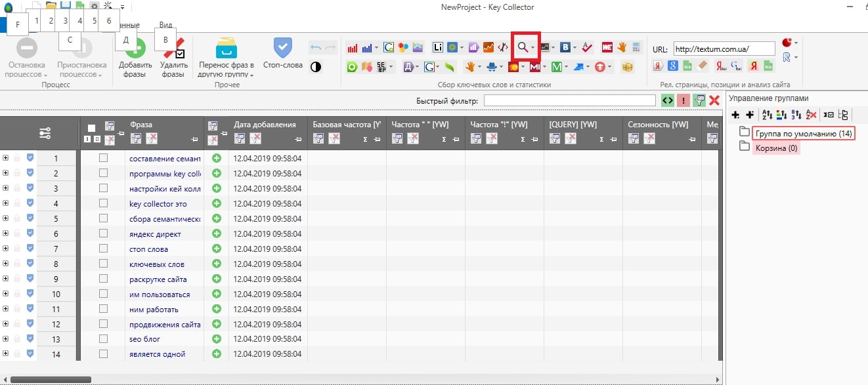The image size is (868, 385).
Task: Click the red WE icon
Action: (607, 47)
